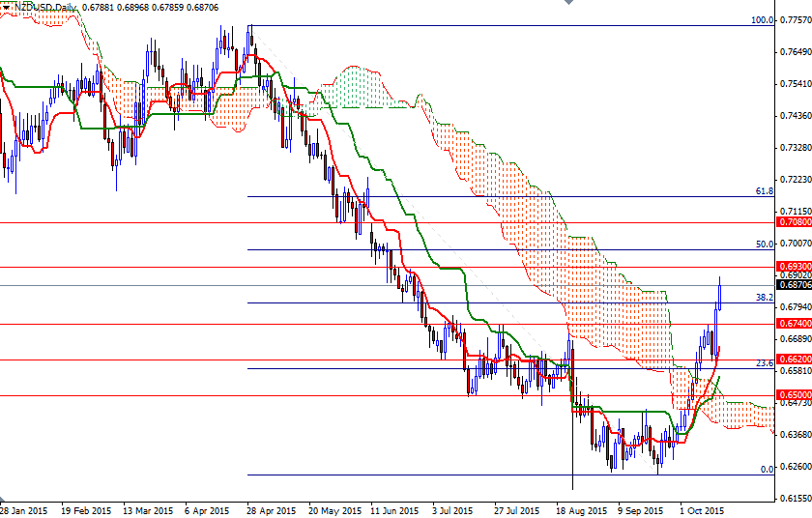Click the chart menu triangle beside NZDUSD
Screen dimensions: 812x518
[x=6, y=7]
